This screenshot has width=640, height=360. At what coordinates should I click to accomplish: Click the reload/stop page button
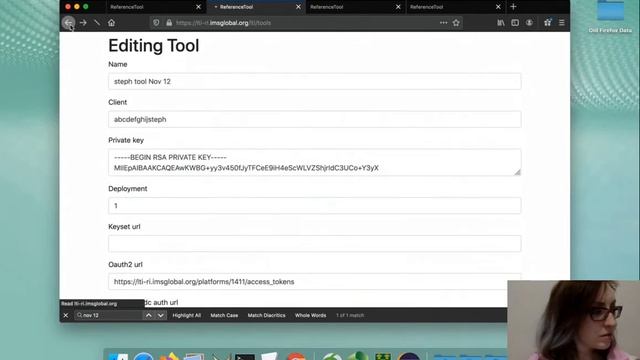pyautogui.click(x=97, y=23)
